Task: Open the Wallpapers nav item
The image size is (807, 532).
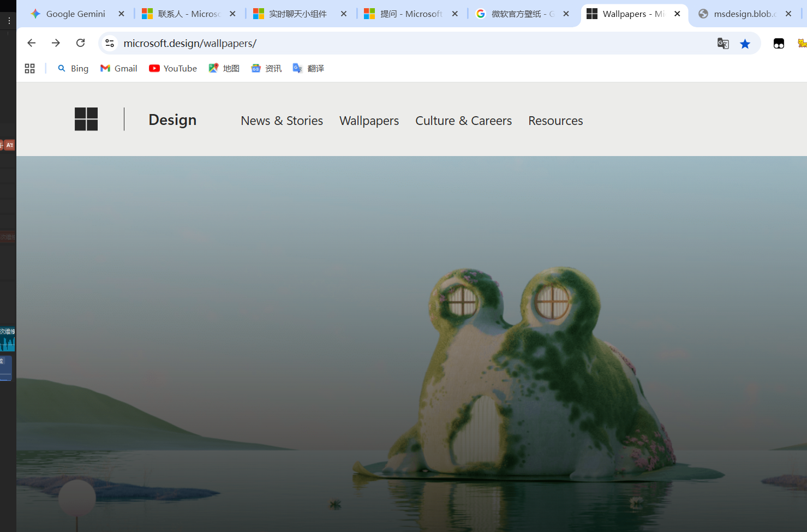Action: pyautogui.click(x=369, y=121)
